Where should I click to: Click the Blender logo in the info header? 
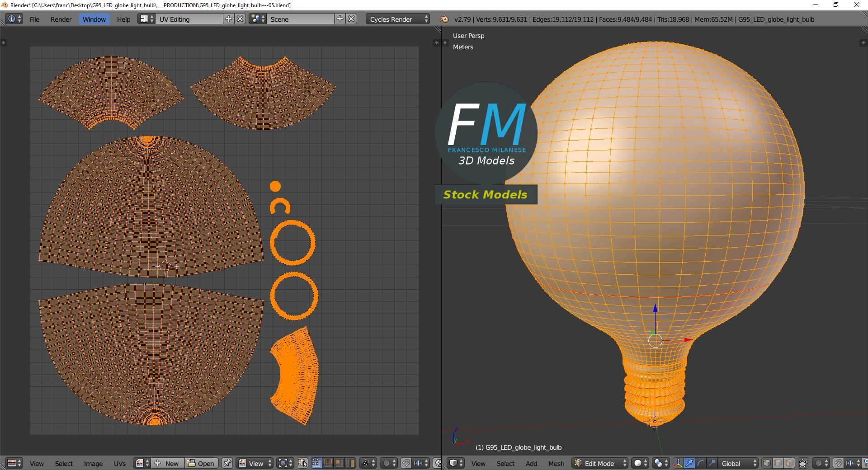coord(444,19)
